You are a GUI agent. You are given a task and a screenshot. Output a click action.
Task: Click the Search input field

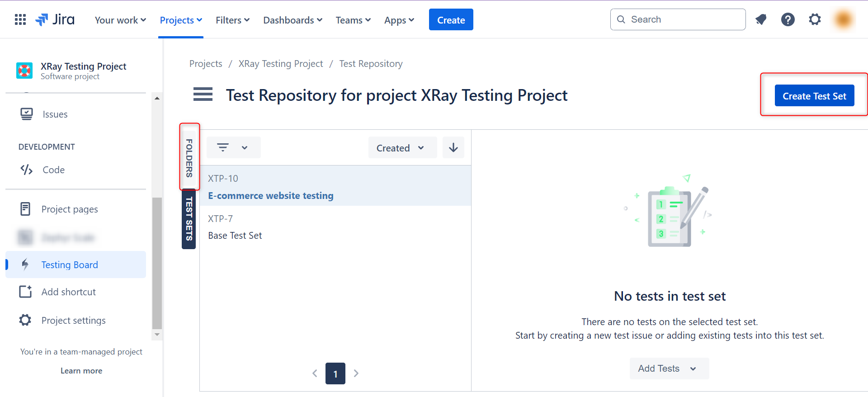(683, 19)
